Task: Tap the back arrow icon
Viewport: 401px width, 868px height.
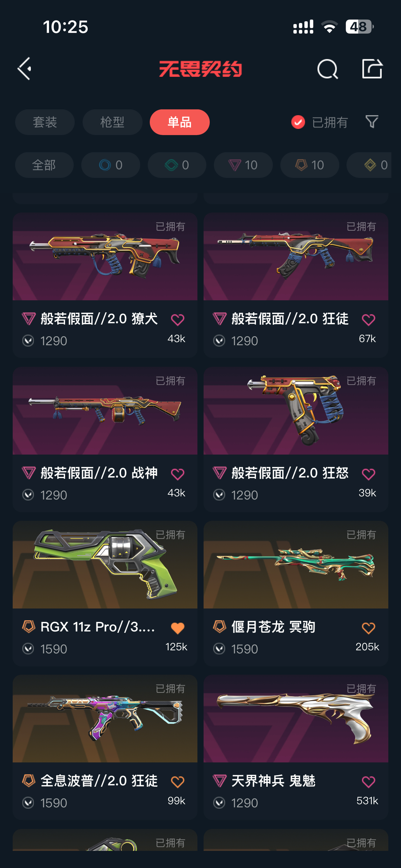Action: click(25, 69)
